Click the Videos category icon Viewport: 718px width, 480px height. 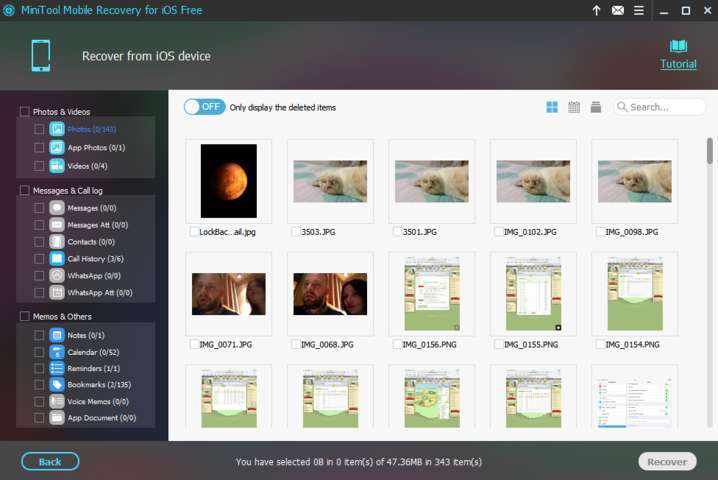tap(57, 166)
